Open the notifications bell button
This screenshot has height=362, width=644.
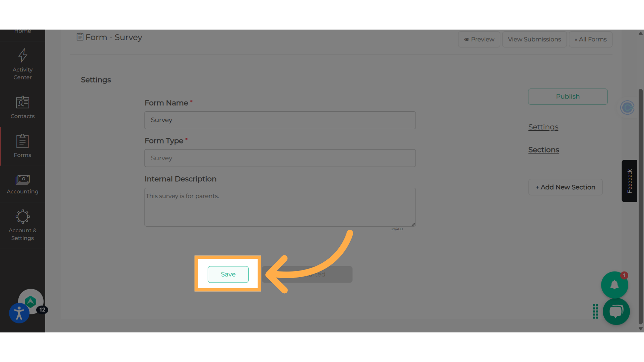tap(614, 285)
